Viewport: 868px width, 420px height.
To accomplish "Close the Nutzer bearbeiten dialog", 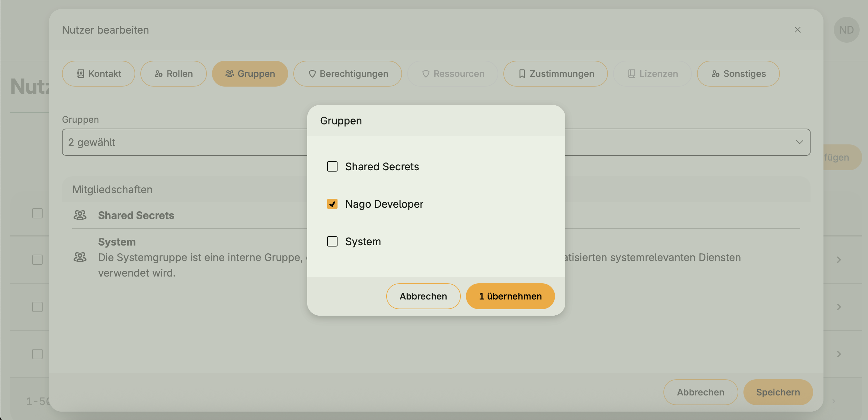I will 797,30.
